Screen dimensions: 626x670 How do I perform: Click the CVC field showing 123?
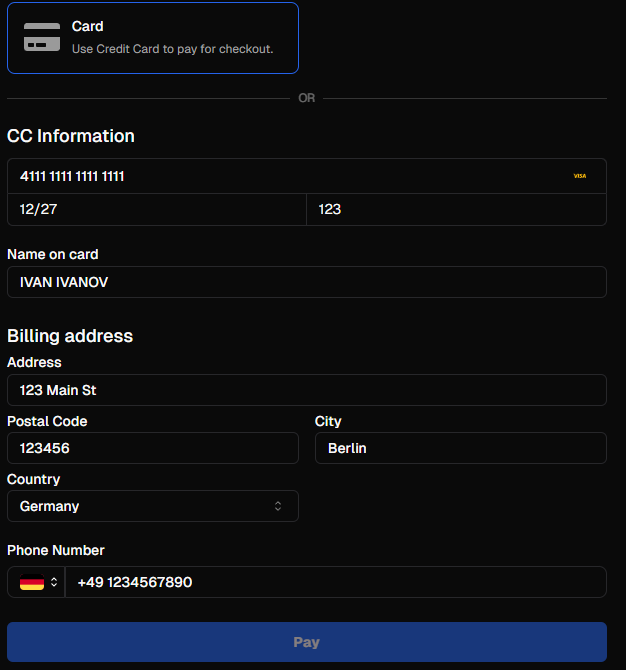click(x=456, y=210)
